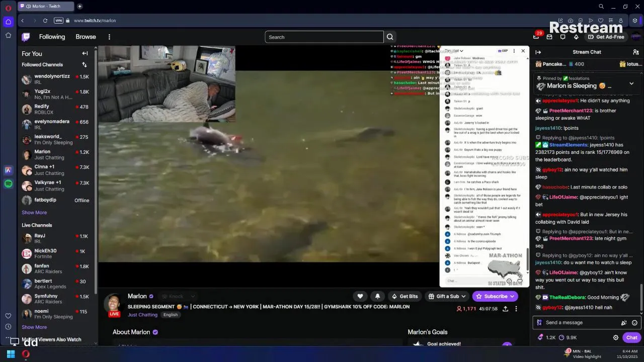This screenshot has height=362, width=644.
Task: Open Windows Start button on the taskbar
Action: pos(11,354)
